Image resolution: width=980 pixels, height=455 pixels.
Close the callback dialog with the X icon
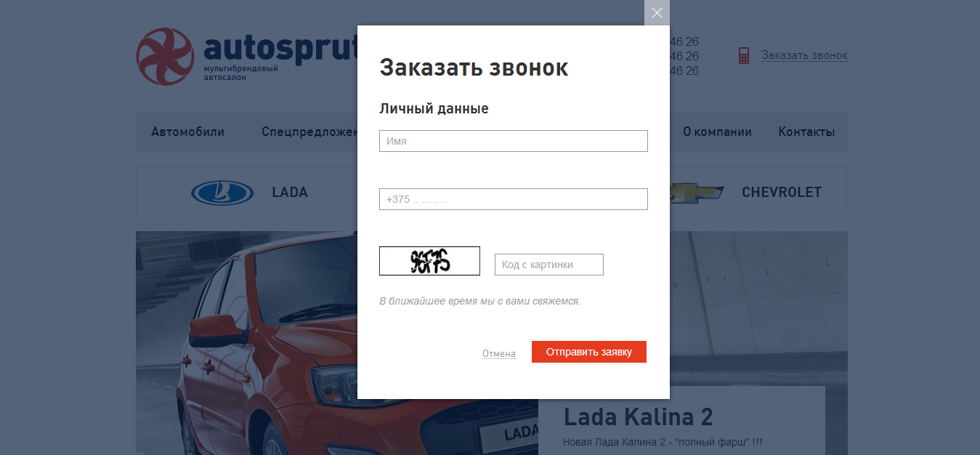tap(657, 12)
